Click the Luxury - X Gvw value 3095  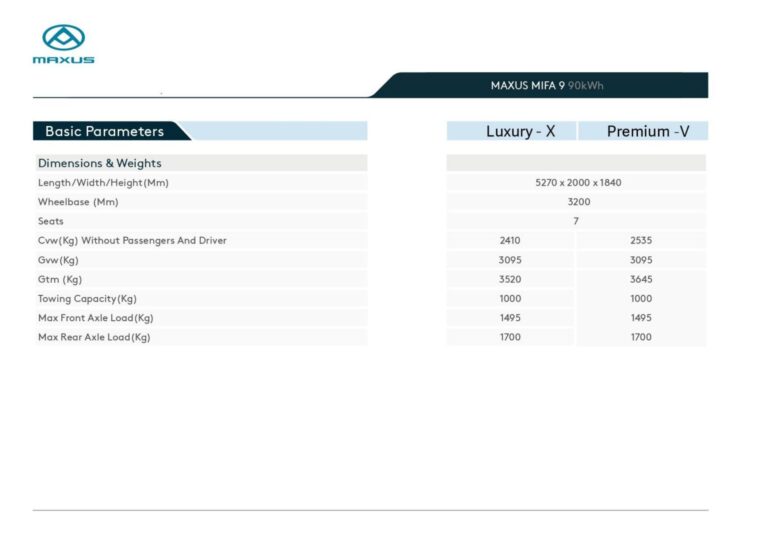click(510, 260)
